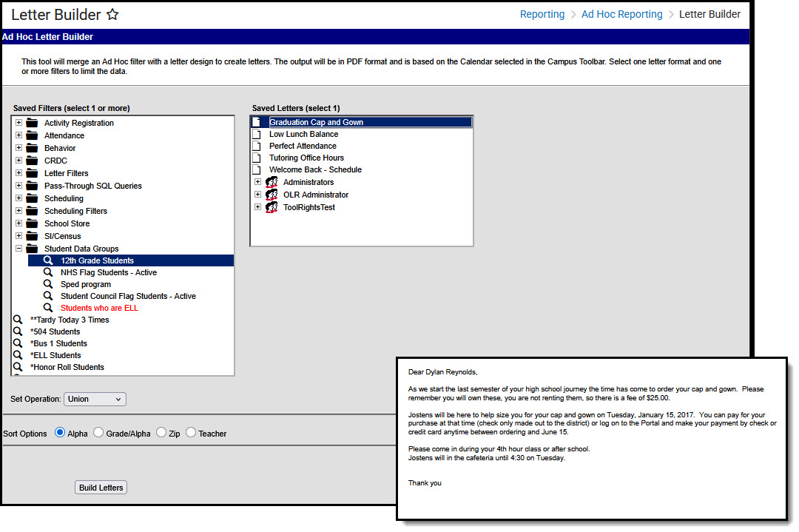Expand the SI/Census folder

18,235
